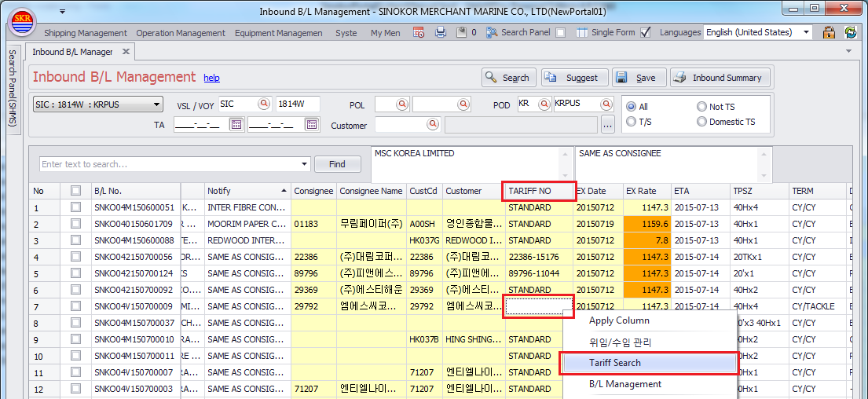The width and height of the screenshot is (868, 399).
Task: Enable the Search Panel checkbox
Action: coord(560,33)
